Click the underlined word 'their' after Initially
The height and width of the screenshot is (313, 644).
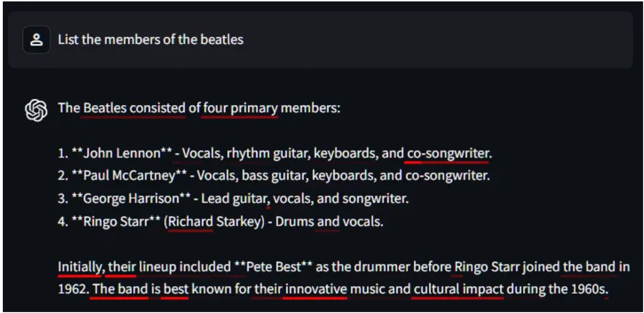(122, 267)
